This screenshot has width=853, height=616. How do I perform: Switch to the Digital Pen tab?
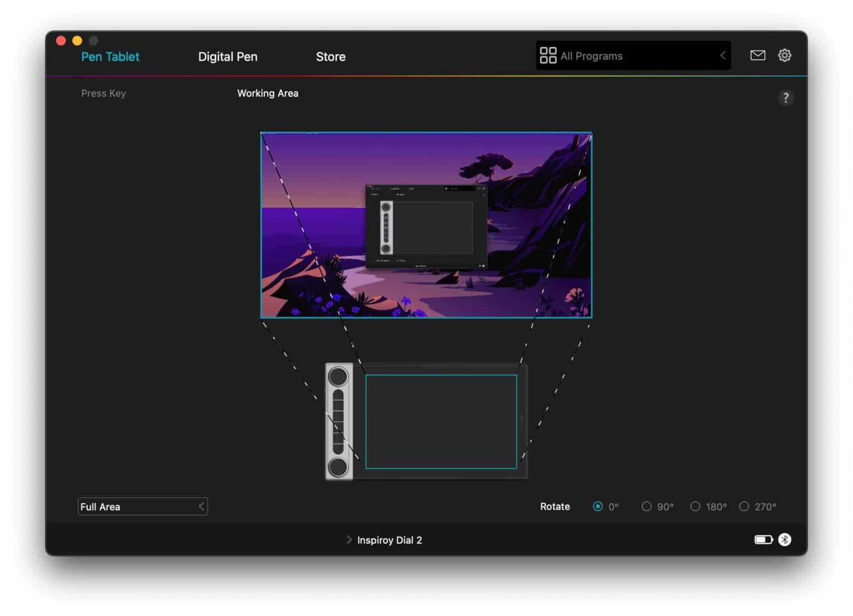(x=228, y=57)
